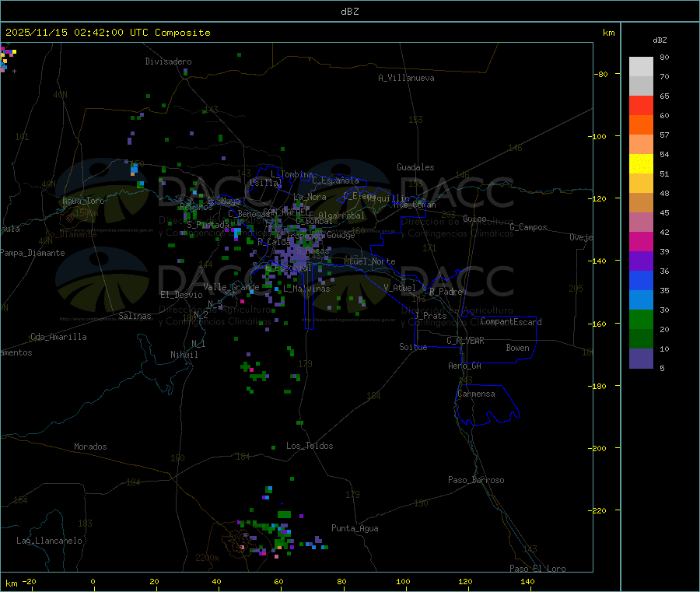Click the Algarrobal map label
The image size is (700, 592).
341,215
